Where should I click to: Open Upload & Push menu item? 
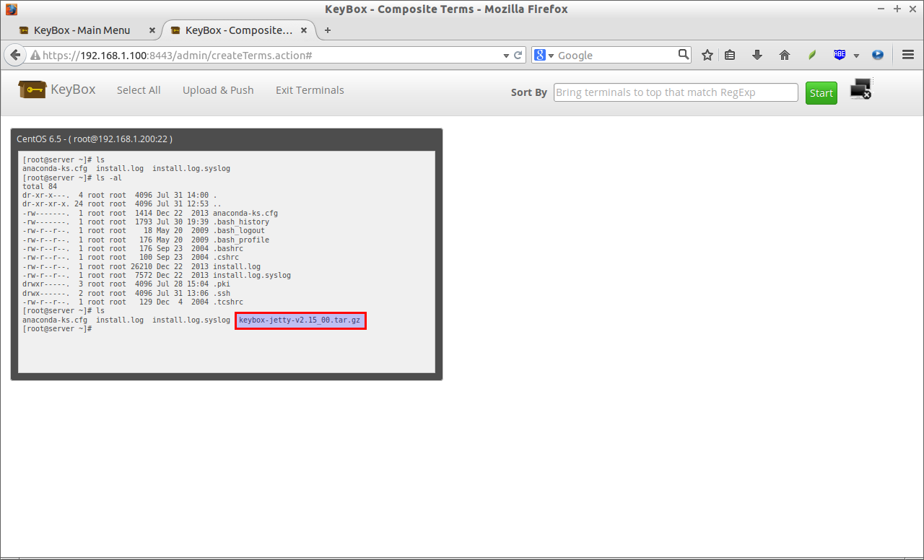pos(218,90)
